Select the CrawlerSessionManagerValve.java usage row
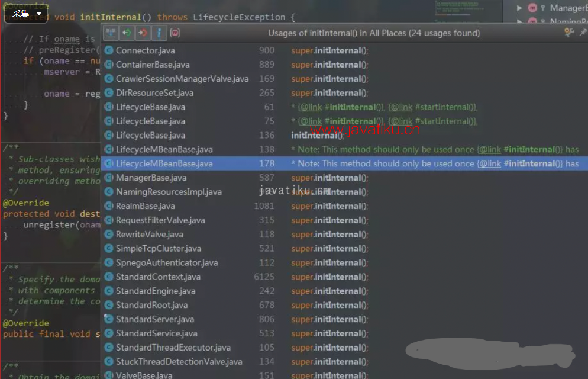This screenshot has width=588, height=379. pyautogui.click(x=344, y=79)
